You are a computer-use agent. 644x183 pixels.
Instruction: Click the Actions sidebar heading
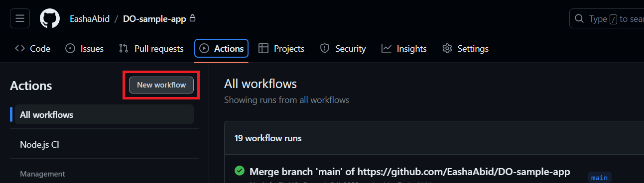[31, 86]
